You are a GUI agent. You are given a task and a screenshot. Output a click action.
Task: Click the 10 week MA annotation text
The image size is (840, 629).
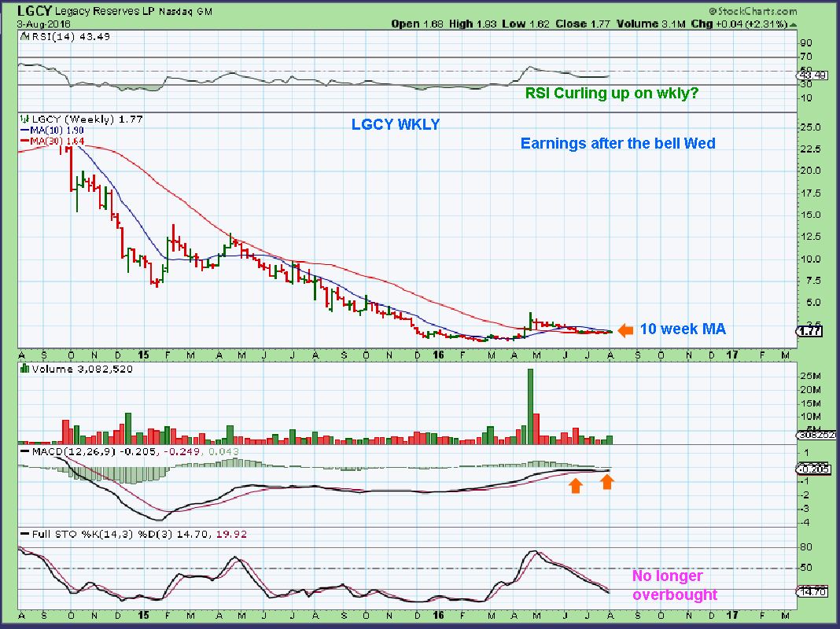coord(683,329)
